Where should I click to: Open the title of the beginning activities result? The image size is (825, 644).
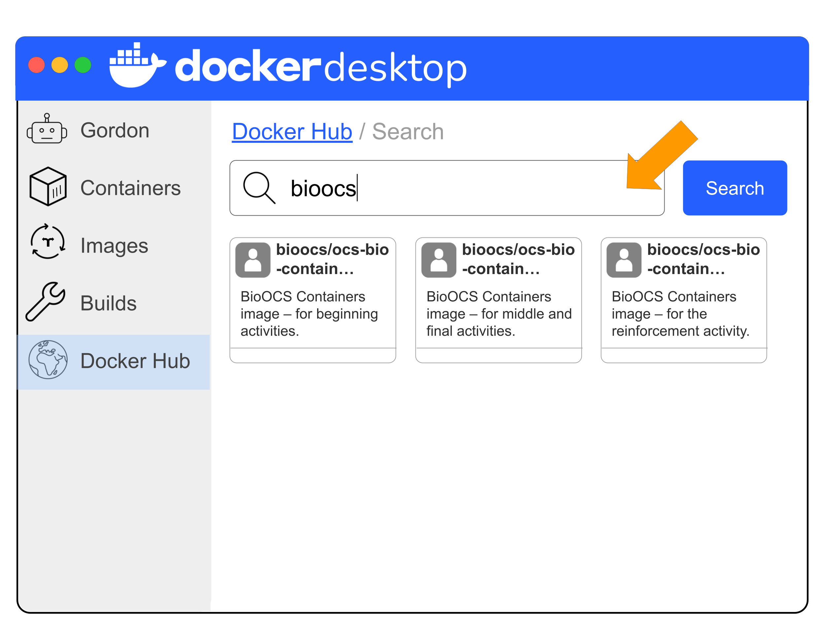[x=332, y=259]
